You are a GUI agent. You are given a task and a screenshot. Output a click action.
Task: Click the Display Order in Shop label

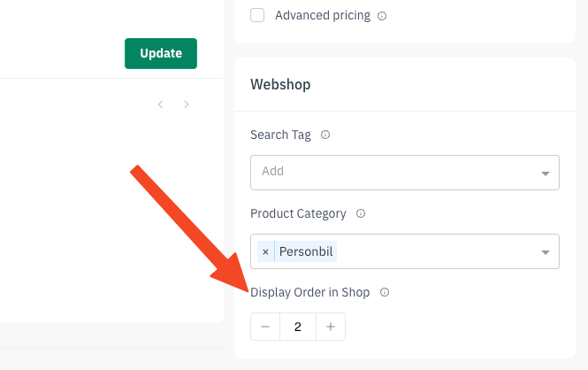coord(309,292)
